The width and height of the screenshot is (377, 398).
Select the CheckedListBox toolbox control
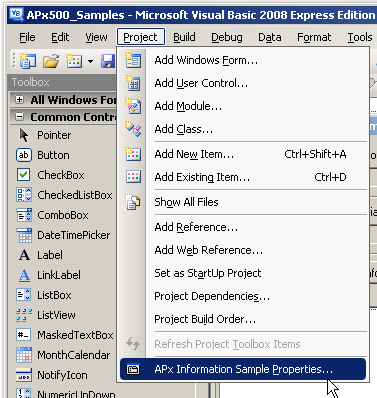click(63, 195)
